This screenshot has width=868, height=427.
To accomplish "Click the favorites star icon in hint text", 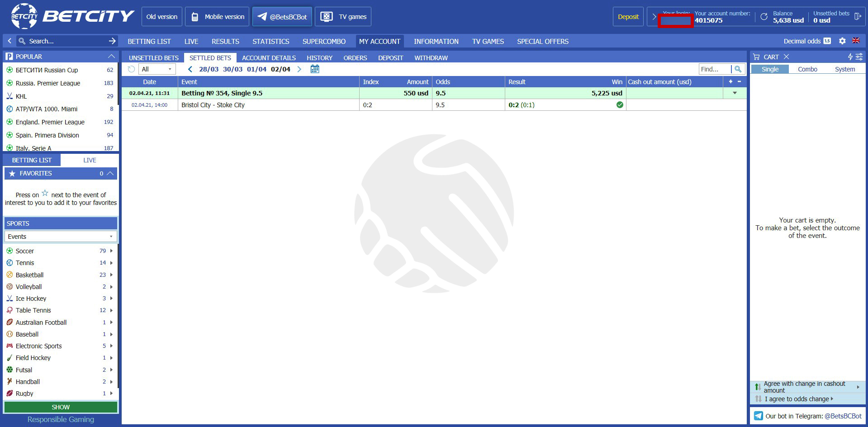I will (x=45, y=193).
